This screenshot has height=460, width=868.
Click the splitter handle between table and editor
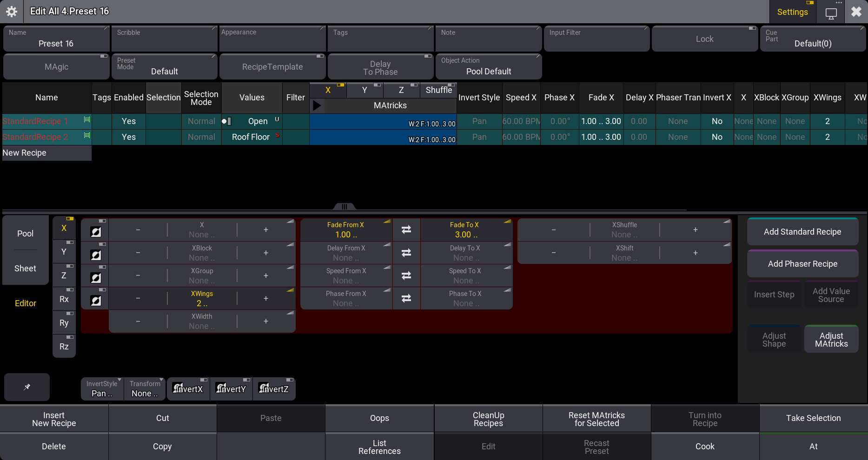tap(345, 207)
